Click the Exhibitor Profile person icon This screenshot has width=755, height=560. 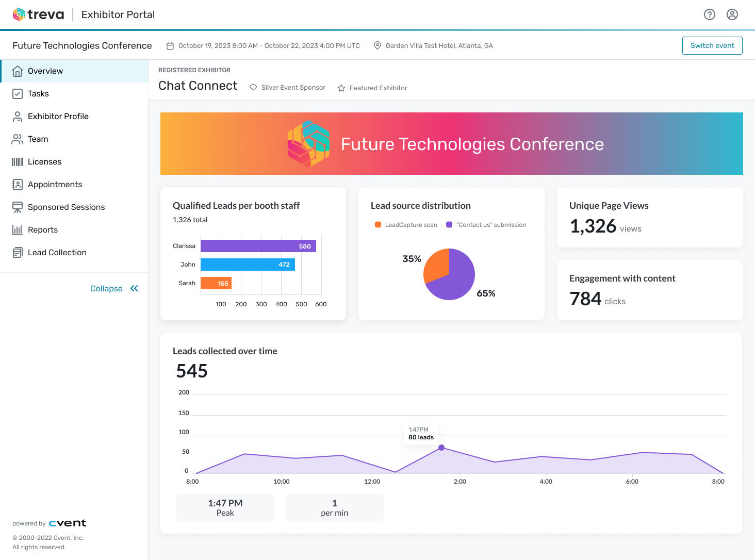[18, 116]
